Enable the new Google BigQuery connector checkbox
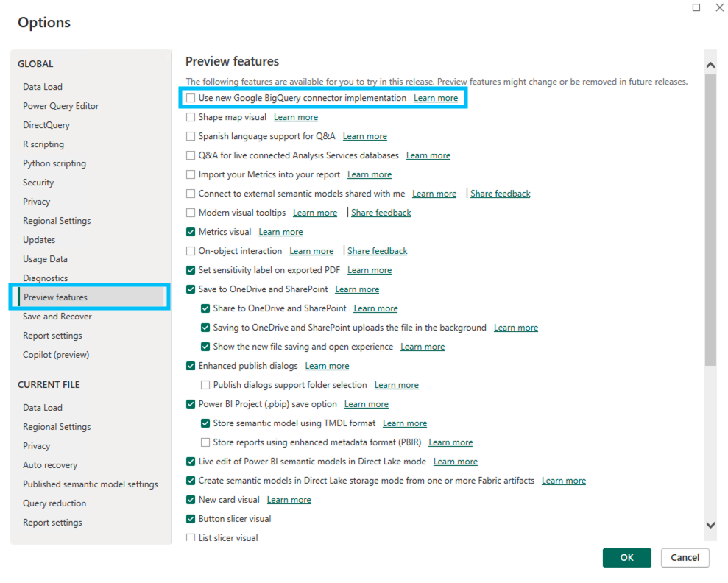728x583 pixels. pos(191,98)
